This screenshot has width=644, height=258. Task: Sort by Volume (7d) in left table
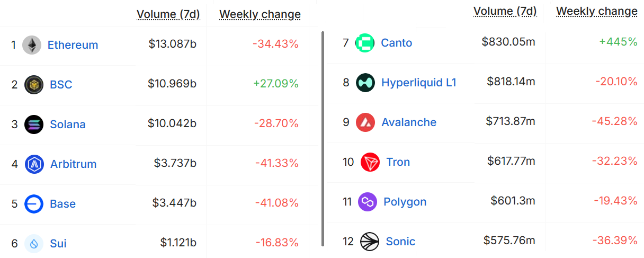(x=168, y=14)
